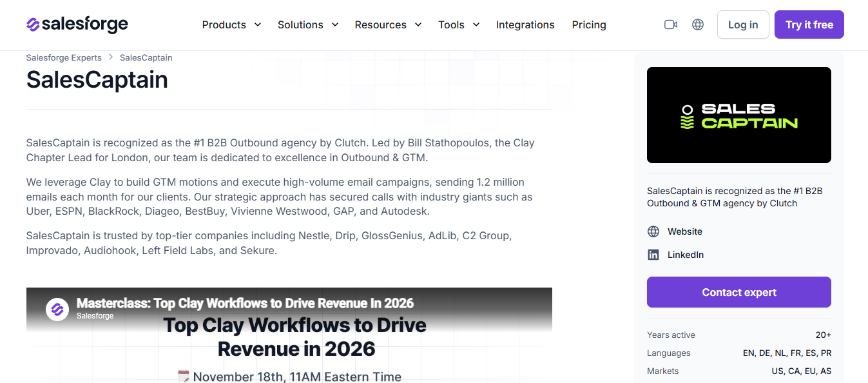Go to Salesforge Experts breadcrumb
The height and width of the screenshot is (383, 868).
pyautogui.click(x=64, y=57)
